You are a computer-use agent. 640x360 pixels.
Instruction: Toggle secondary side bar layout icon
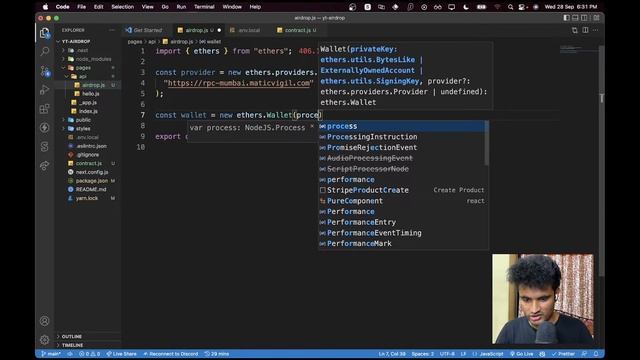pyautogui.click(x=584, y=18)
